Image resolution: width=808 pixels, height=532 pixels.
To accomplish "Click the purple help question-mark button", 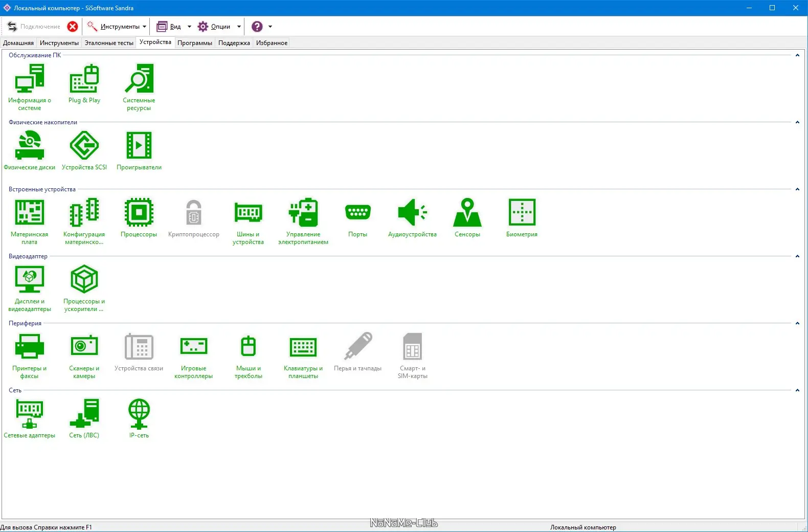I will (x=257, y=27).
